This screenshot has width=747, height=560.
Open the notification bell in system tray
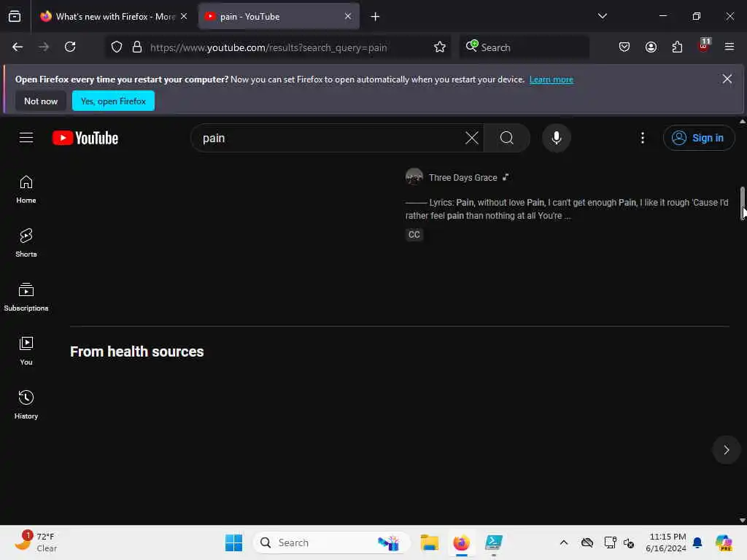pos(697,542)
